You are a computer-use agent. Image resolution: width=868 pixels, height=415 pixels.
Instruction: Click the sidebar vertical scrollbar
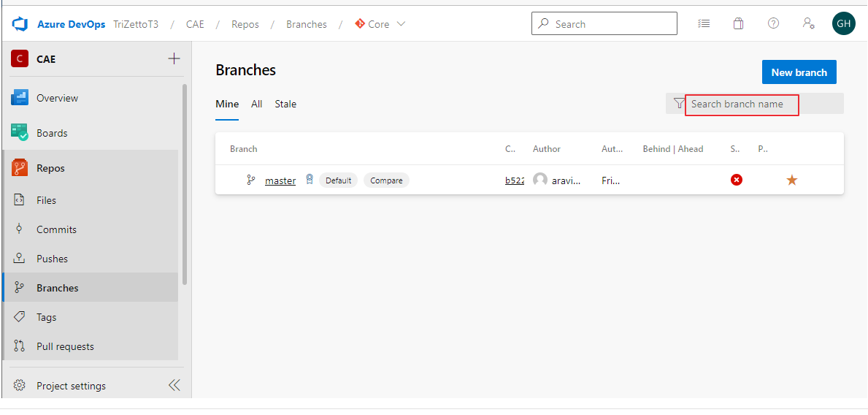pyautogui.click(x=185, y=184)
